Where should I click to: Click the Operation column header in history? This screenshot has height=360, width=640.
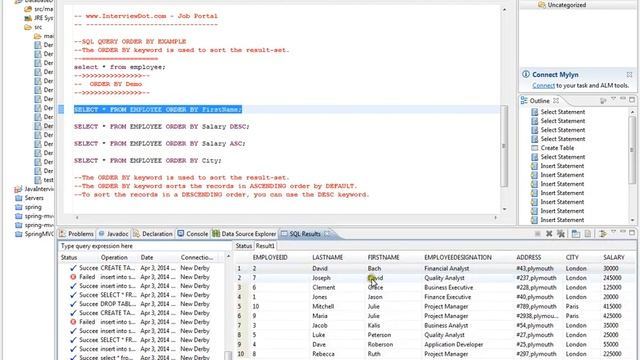click(x=114, y=258)
